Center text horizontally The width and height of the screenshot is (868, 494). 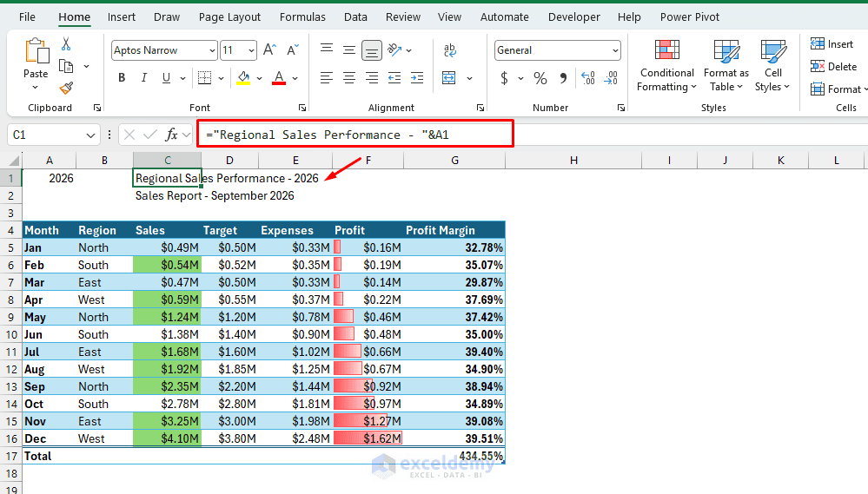pos(348,78)
